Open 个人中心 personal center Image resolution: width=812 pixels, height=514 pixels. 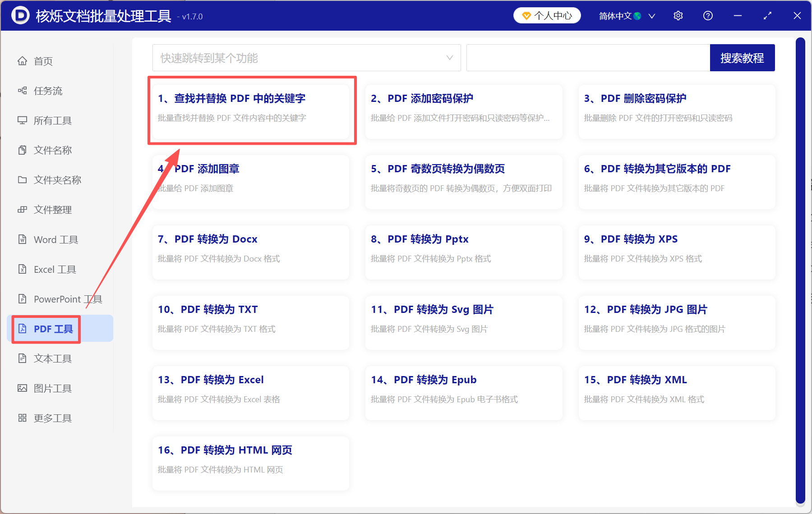(547, 15)
